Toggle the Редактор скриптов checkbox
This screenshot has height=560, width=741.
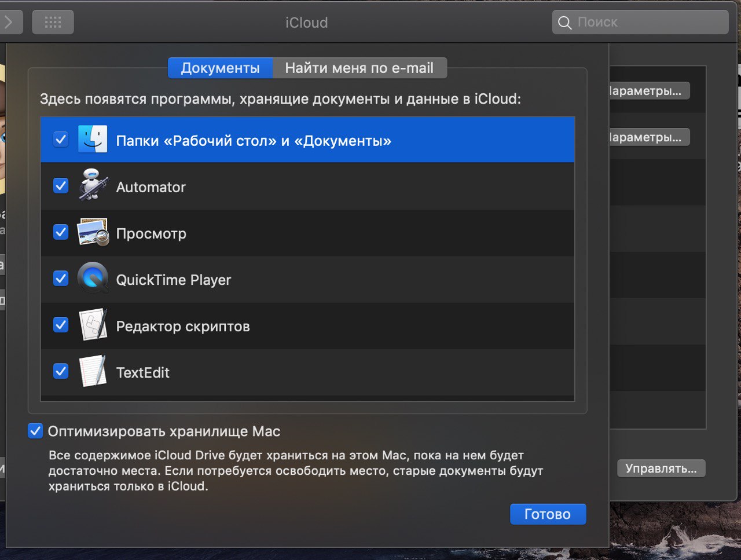click(61, 324)
